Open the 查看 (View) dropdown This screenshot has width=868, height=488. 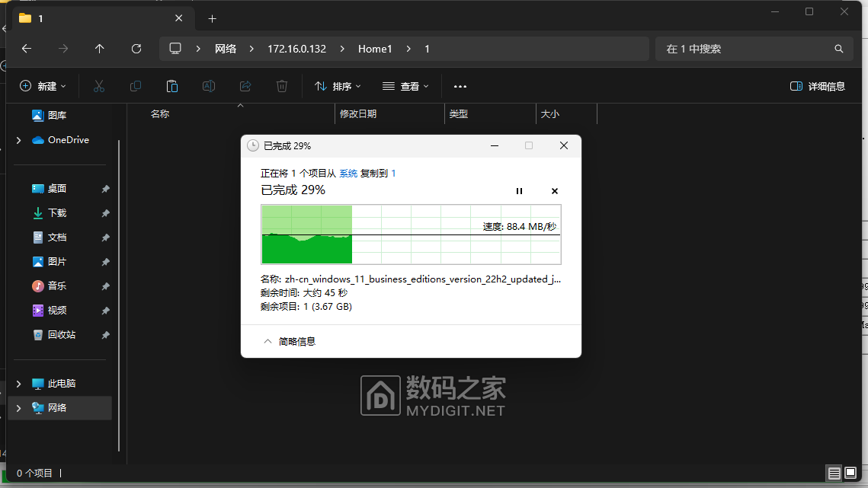click(x=405, y=86)
